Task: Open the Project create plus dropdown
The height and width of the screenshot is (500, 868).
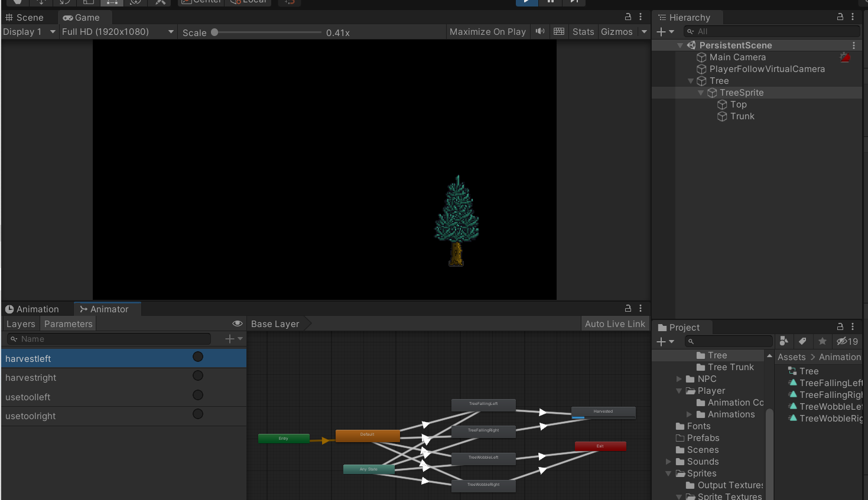Action: 665,341
